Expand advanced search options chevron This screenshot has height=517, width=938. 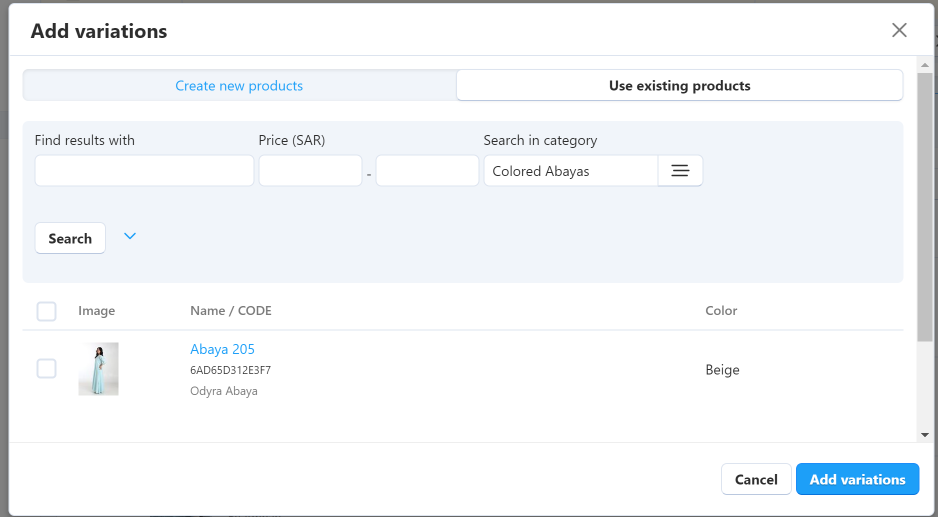[x=130, y=236]
